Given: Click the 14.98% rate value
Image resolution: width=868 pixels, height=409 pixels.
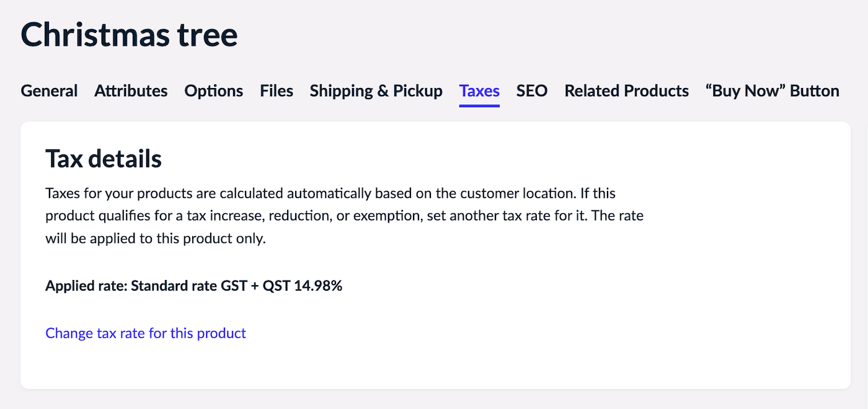Looking at the screenshot, I should click(318, 286).
